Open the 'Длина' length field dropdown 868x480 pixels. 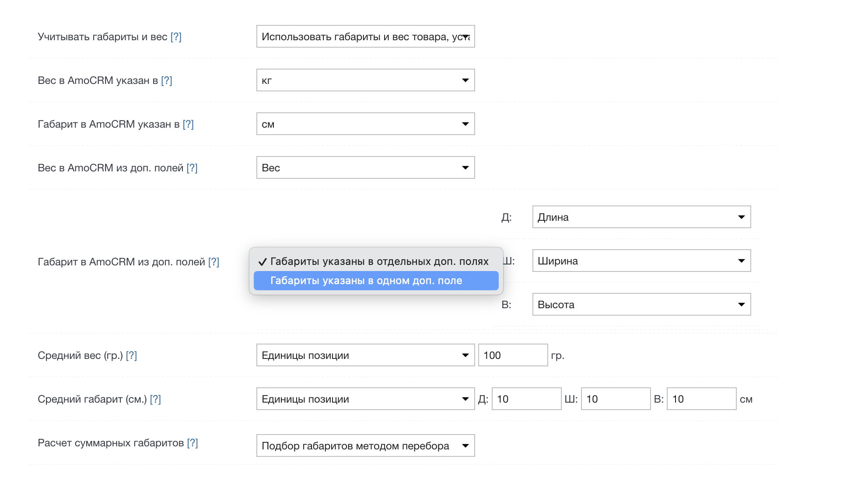[641, 217]
